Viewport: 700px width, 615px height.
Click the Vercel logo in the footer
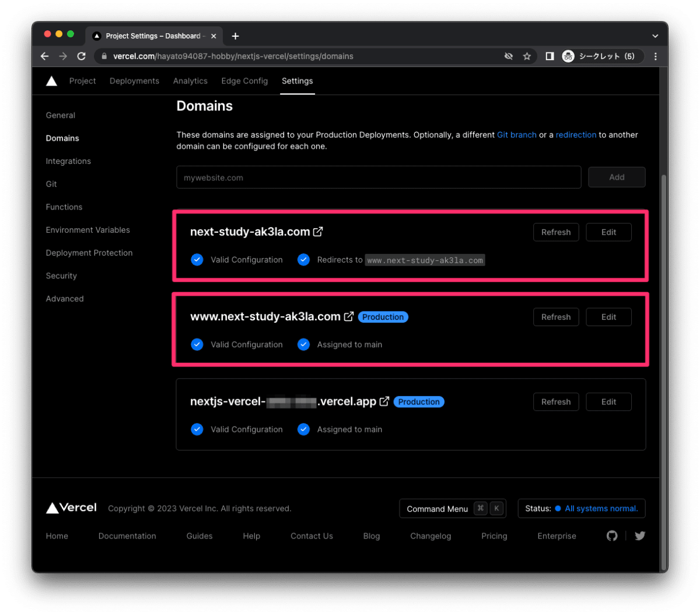coord(71,508)
